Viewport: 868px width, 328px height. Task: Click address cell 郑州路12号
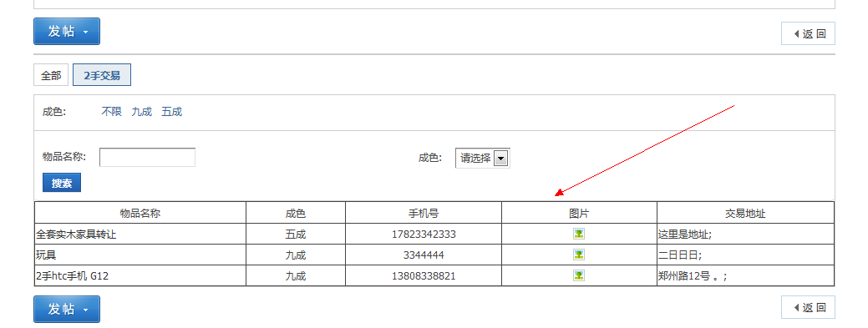coord(693,275)
